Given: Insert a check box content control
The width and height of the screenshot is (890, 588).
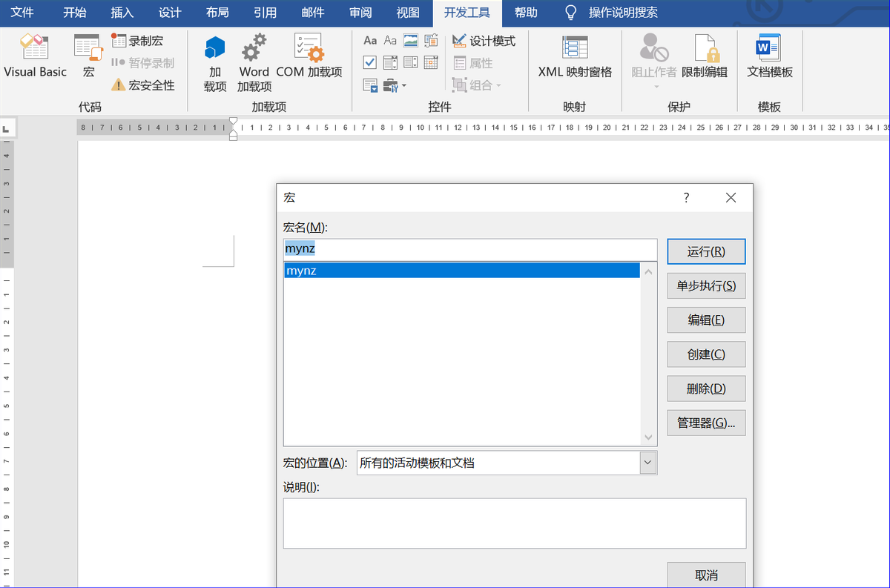Looking at the screenshot, I should pyautogui.click(x=370, y=62).
